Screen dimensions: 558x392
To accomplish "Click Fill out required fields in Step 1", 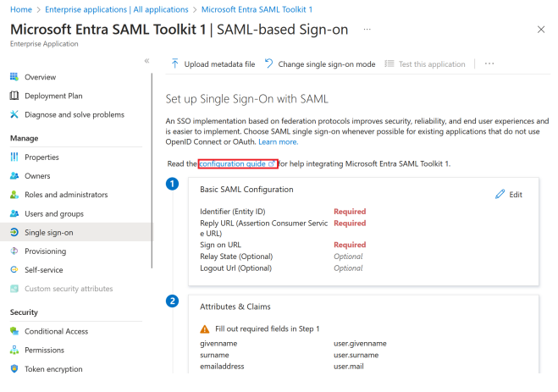I will 268,329.
